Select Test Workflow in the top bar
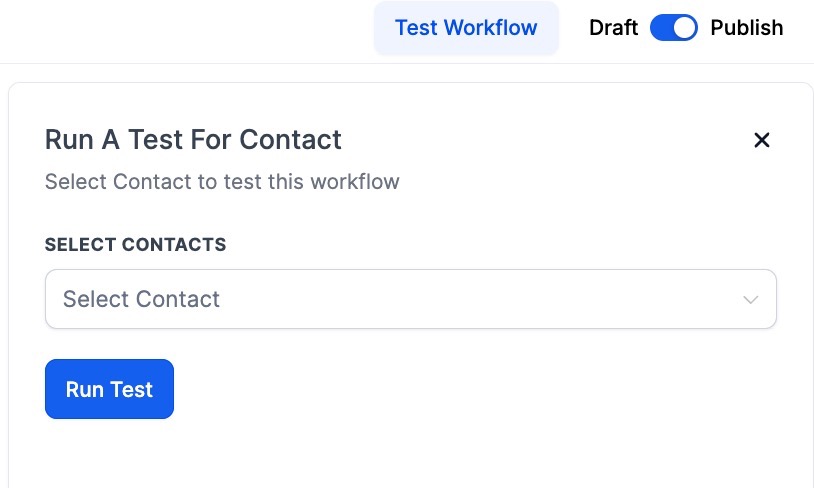 tap(466, 28)
